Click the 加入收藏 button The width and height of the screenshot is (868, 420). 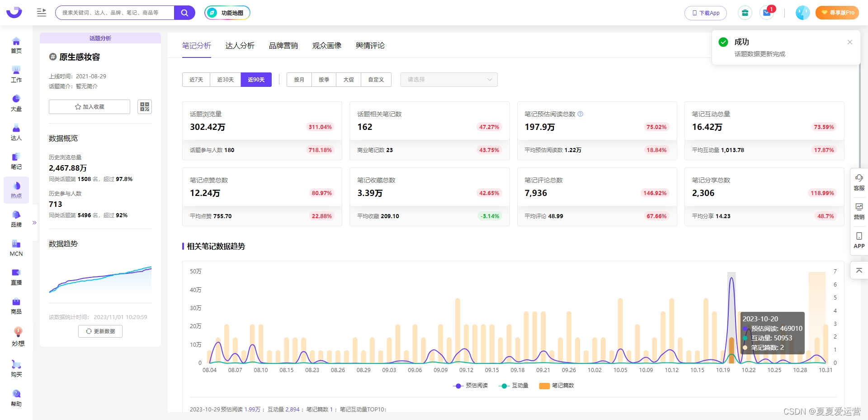point(90,107)
